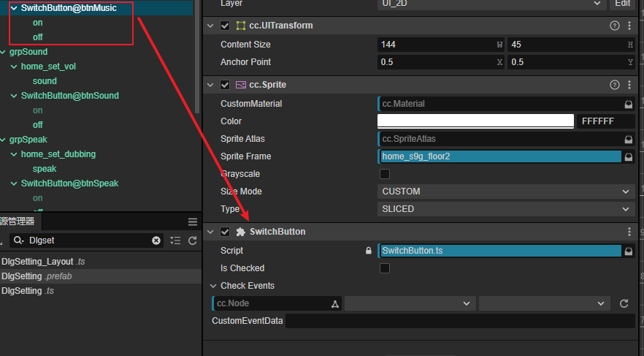Pick asset for Sprite Atlas field
The image size is (644, 356).
tap(629, 140)
